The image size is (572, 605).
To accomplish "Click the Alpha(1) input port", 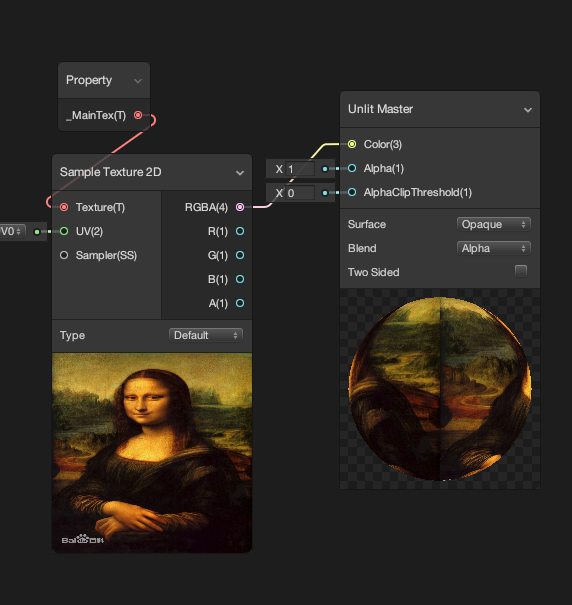I will point(352,168).
